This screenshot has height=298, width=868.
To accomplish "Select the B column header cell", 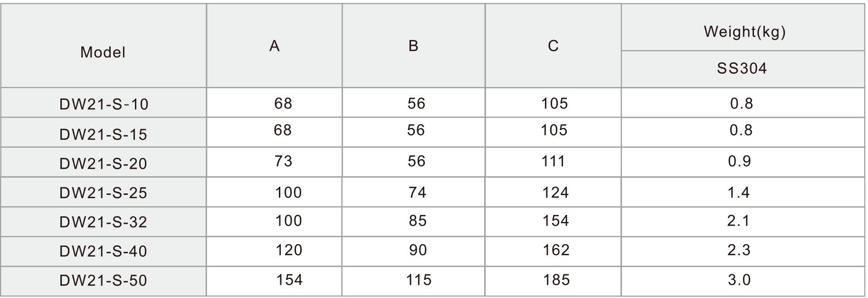I will [413, 46].
